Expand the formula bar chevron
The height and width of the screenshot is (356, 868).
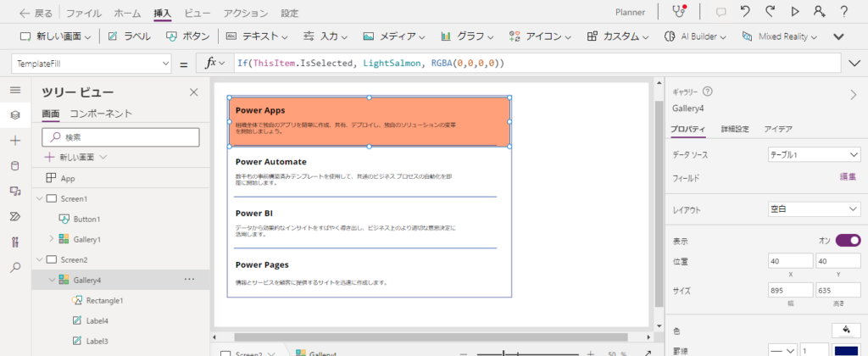(854, 64)
